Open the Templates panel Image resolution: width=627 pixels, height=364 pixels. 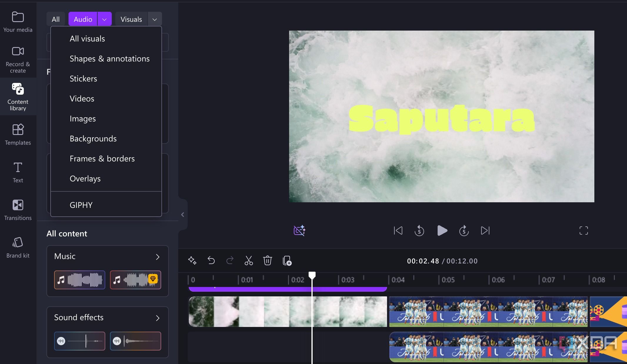click(18, 135)
